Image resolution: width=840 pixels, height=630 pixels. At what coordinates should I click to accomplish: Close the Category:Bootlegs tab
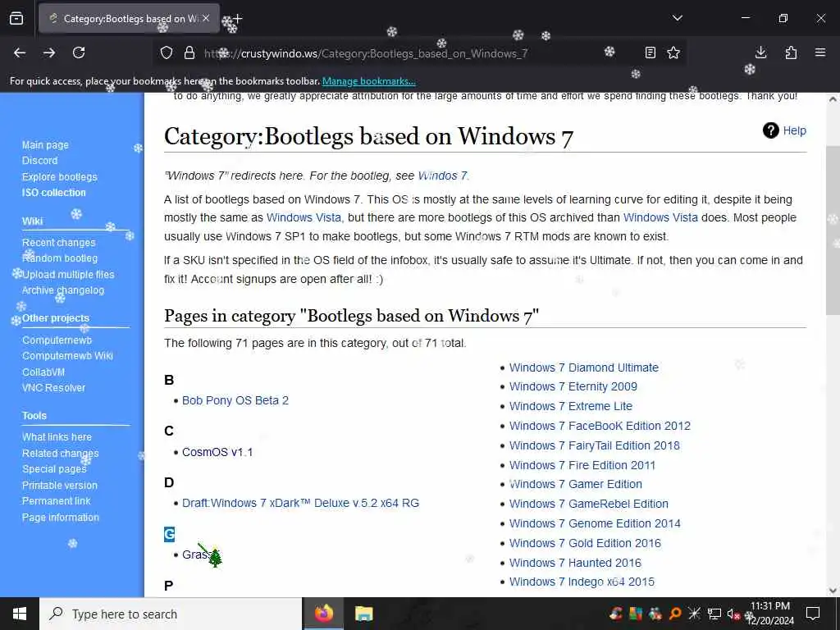click(206, 18)
